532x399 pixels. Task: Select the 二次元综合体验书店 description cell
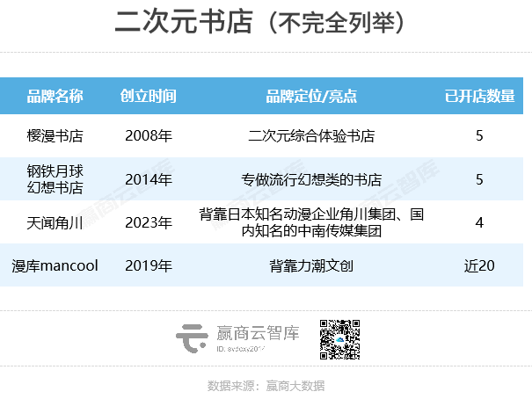tap(311, 136)
